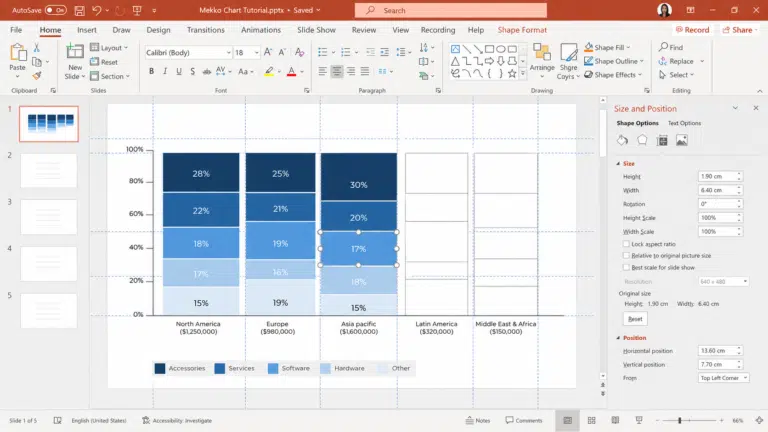Open the Shape Format tab
This screenshot has height=432, width=768.
click(x=522, y=30)
